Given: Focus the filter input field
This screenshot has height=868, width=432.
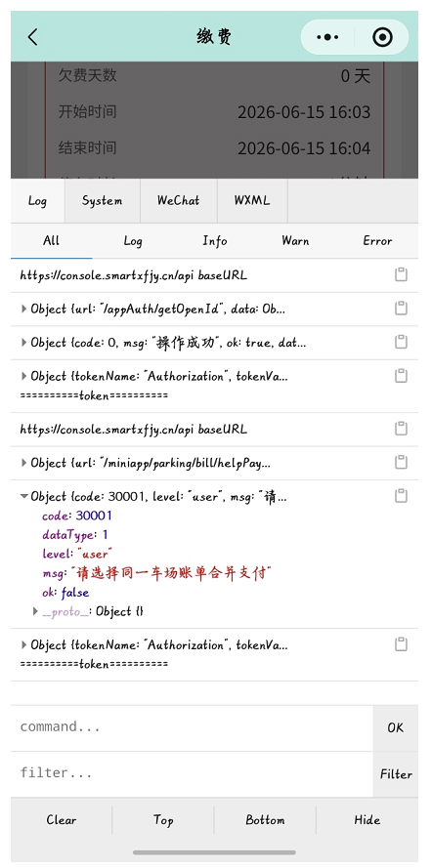Looking at the screenshot, I should coord(192,773).
